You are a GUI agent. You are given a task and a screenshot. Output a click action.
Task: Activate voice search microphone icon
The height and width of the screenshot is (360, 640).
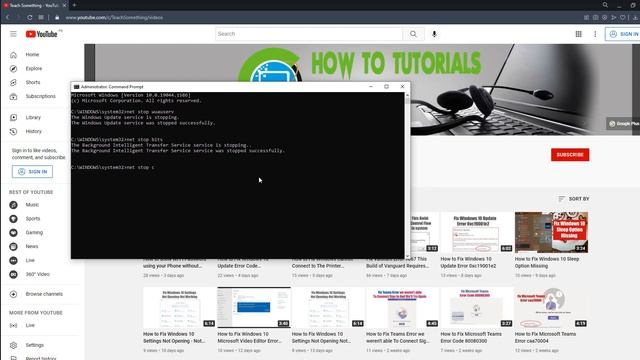tap(434, 34)
